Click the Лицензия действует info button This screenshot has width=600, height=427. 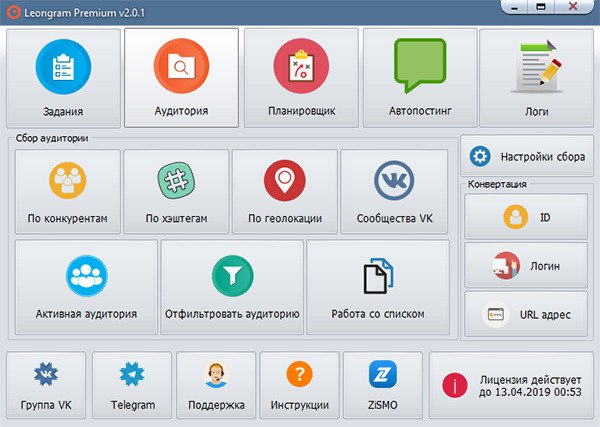[511, 385]
